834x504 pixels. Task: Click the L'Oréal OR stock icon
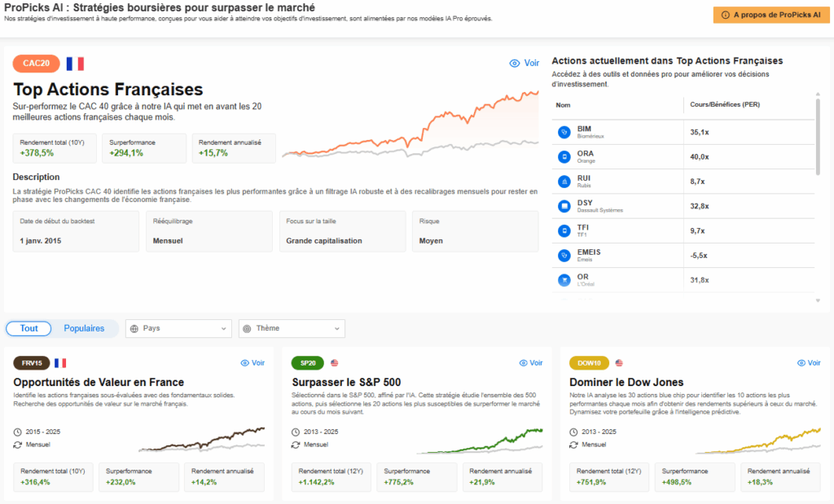pyautogui.click(x=564, y=280)
